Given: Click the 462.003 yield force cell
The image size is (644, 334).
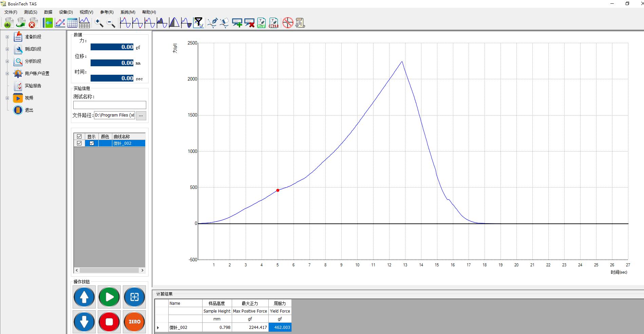Looking at the screenshot, I should (280, 328).
